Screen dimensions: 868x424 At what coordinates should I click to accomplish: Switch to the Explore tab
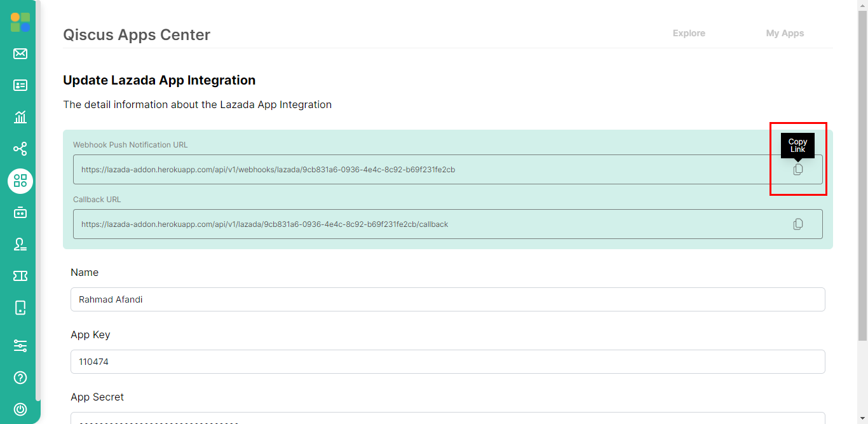pyautogui.click(x=689, y=33)
